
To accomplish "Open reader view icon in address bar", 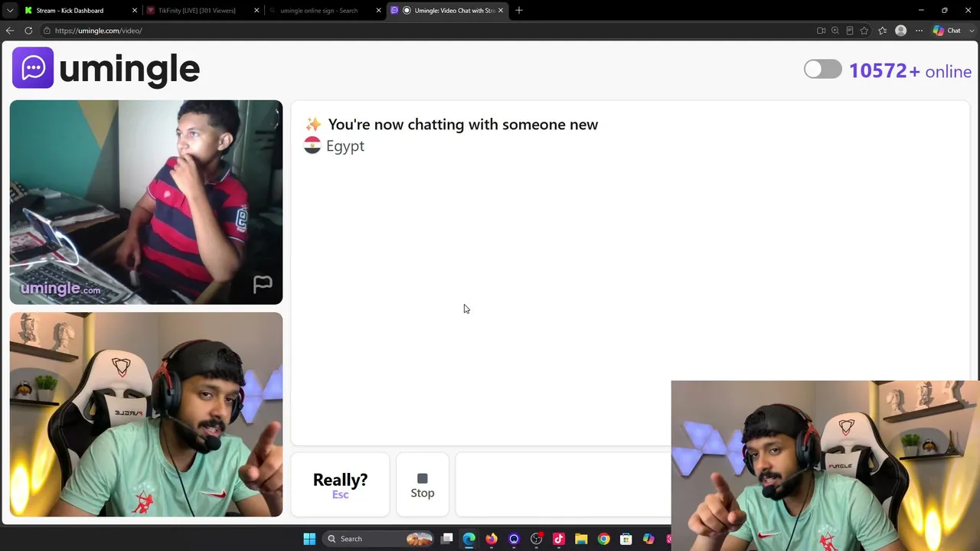I will click(850, 31).
